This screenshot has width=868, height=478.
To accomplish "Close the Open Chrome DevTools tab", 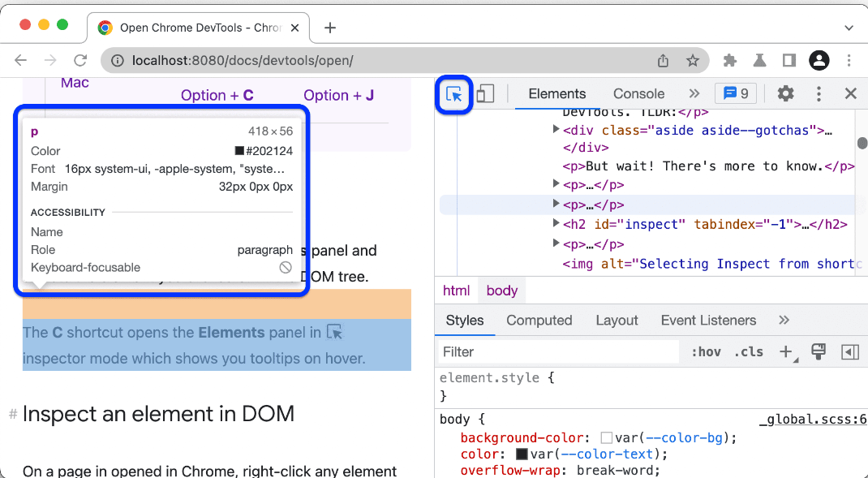I will click(x=295, y=28).
